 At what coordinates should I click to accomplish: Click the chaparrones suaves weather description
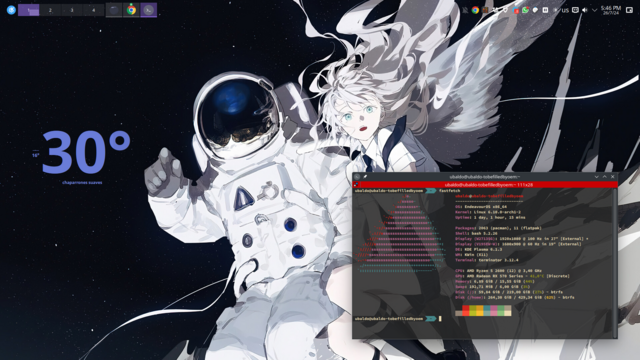tap(82, 182)
